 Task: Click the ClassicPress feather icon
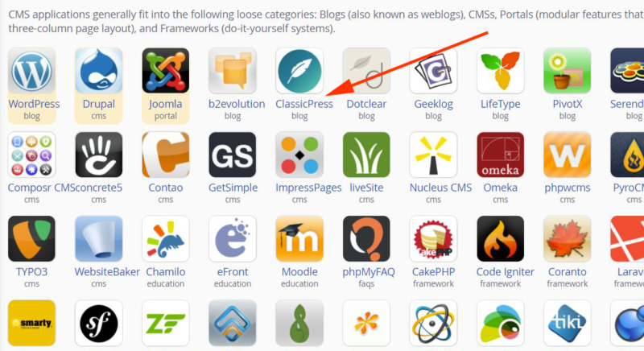(x=299, y=71)
